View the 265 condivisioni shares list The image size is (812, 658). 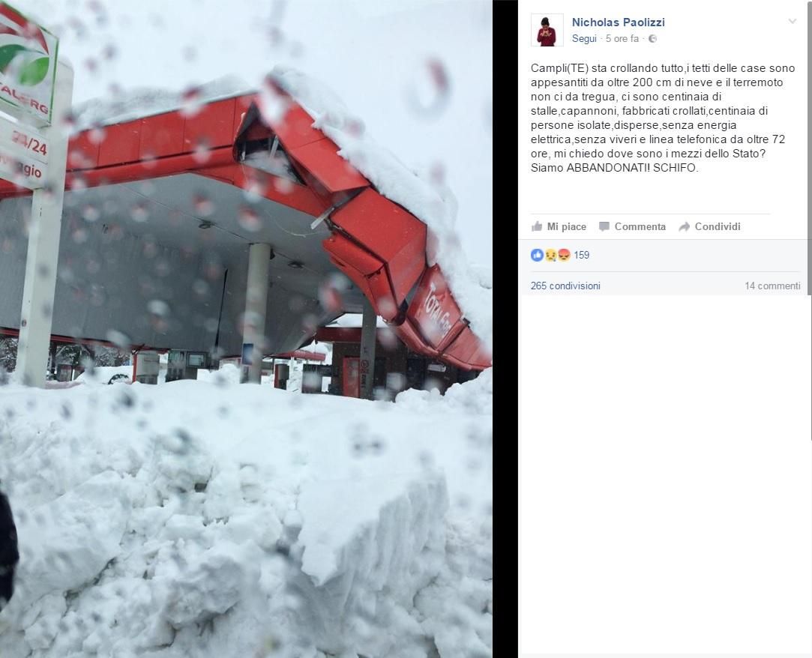click(565, 286)
